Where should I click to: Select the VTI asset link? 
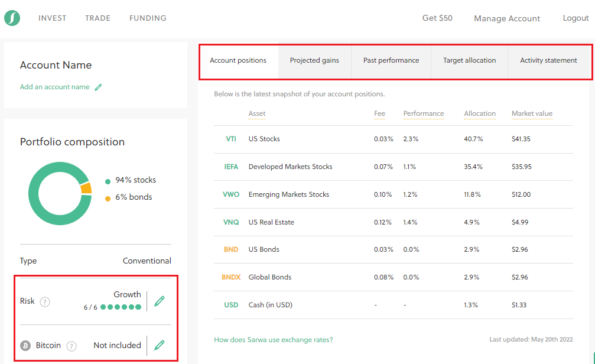(230, 139)
